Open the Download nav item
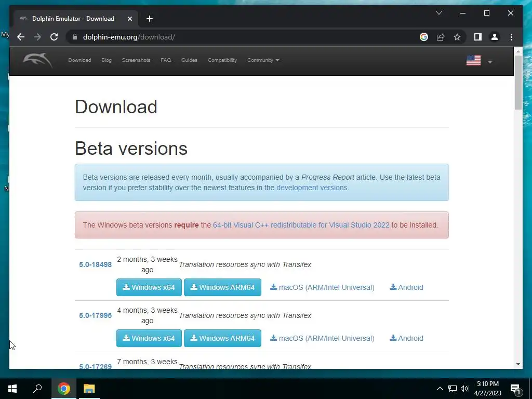Screen dimensions: 532x399 pos(79,60)
